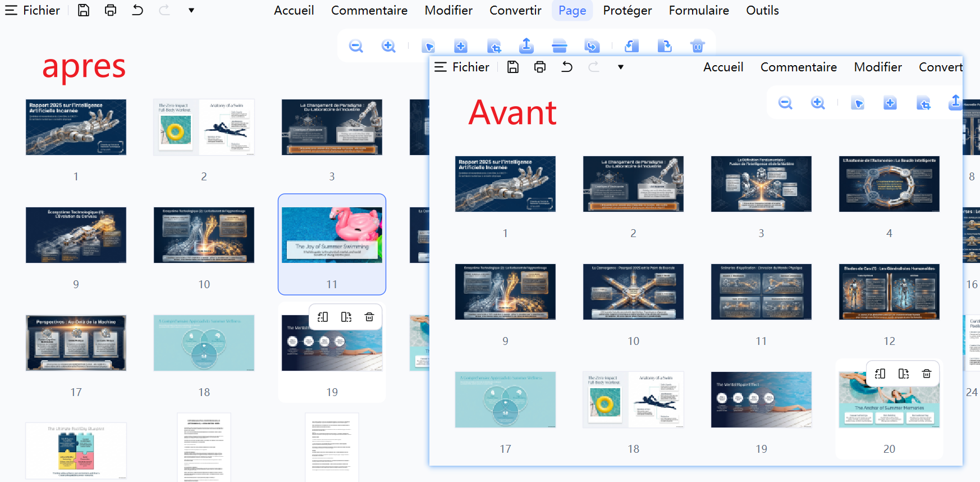Screen dimensions: 980x482
Task: Switch to Convertir tab in apres window
Action: click(x=515, y=10)
